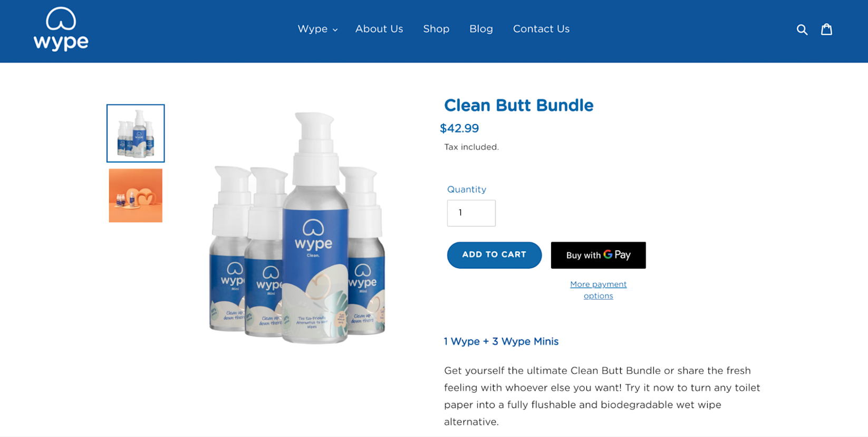The image size is (868, 437).
Task: Click the Clean Butt Bundle title
Action: pos(518,105)
